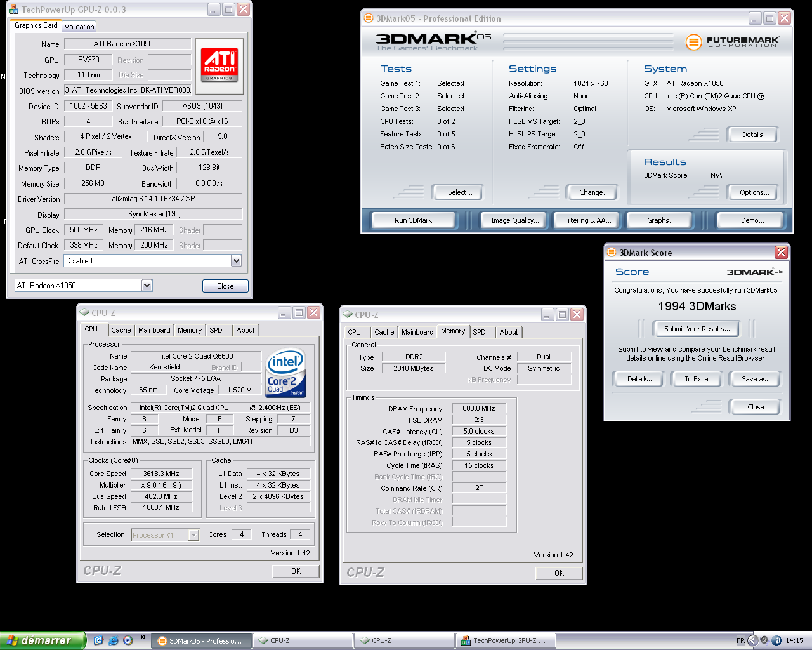Click the 3DMark05 main window title icon
Image resolution: width=812 pixels, height=650 pixels.
point(369,18)
